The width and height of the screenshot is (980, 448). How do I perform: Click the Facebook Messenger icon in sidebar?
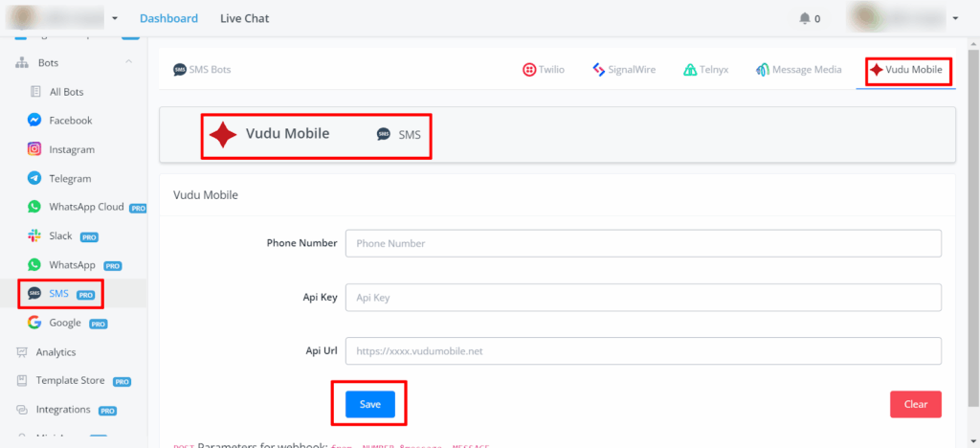point(34,121)
